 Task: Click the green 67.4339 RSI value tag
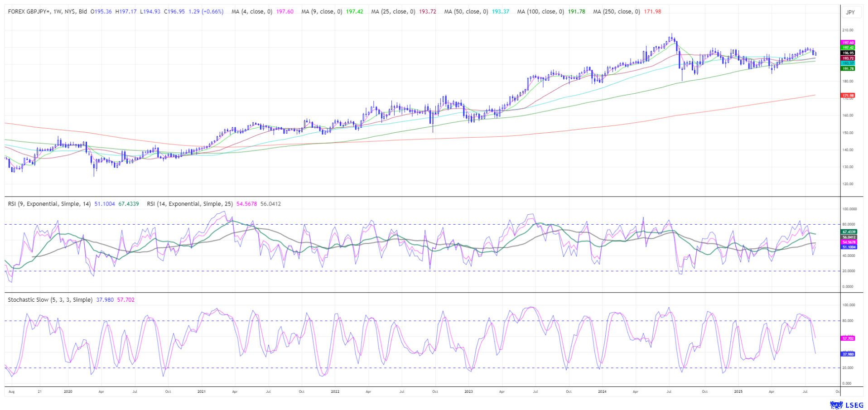point(849,232)
